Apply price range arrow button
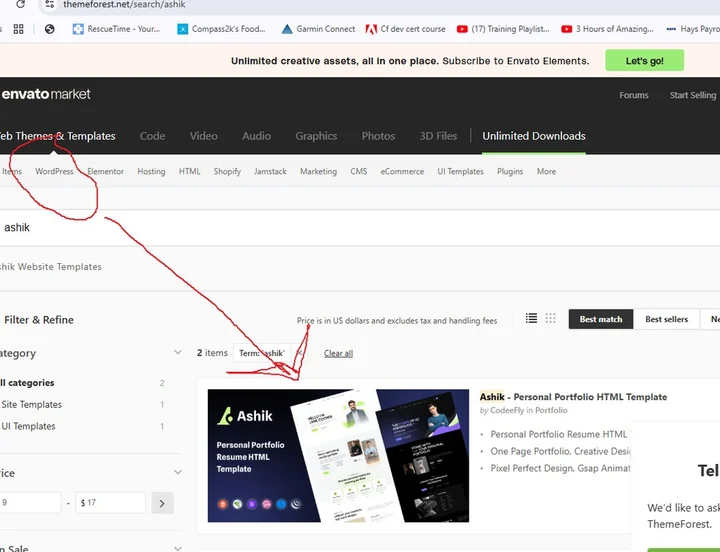 tap(162, 503)
